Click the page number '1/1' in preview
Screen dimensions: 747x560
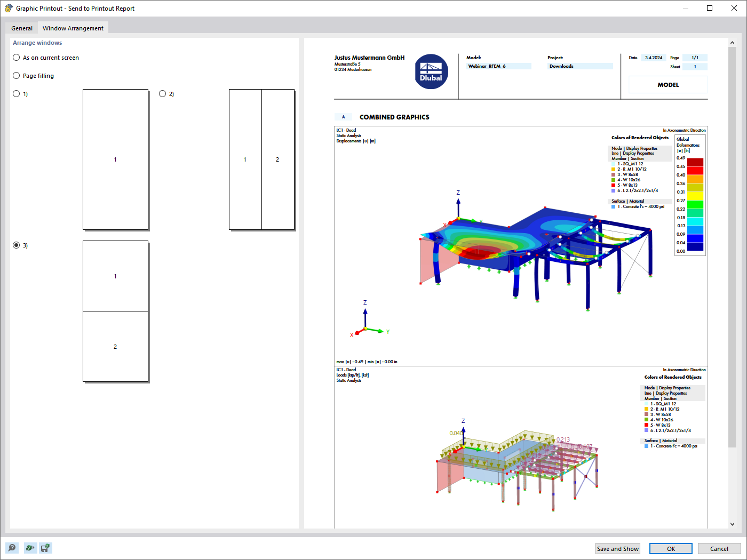click(695, 58)
